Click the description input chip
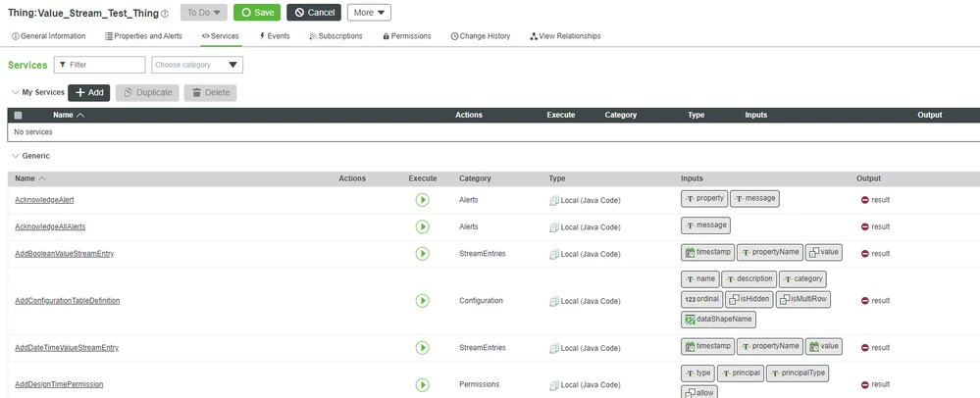Image resolution: width=980 pixels, height=398 pixels. point(748,278)
